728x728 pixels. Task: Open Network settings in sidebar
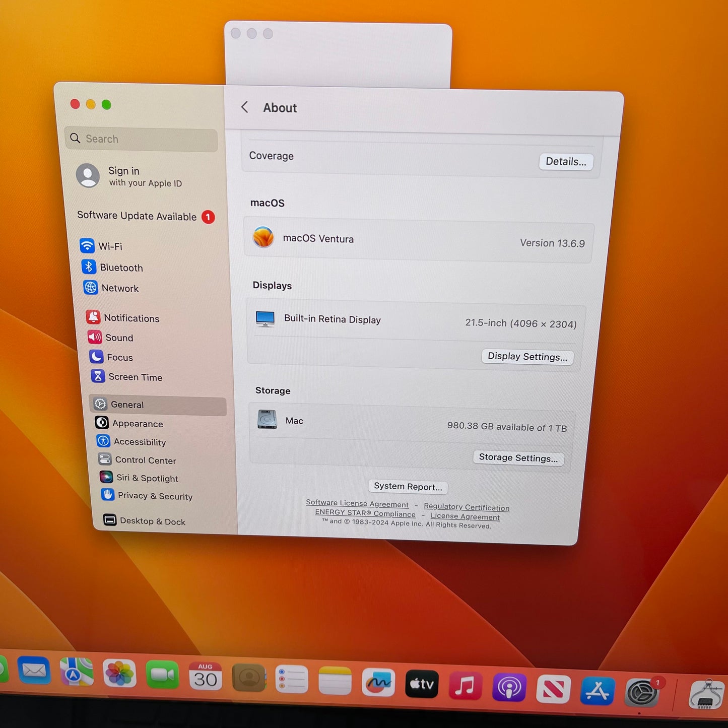point(111,288)
